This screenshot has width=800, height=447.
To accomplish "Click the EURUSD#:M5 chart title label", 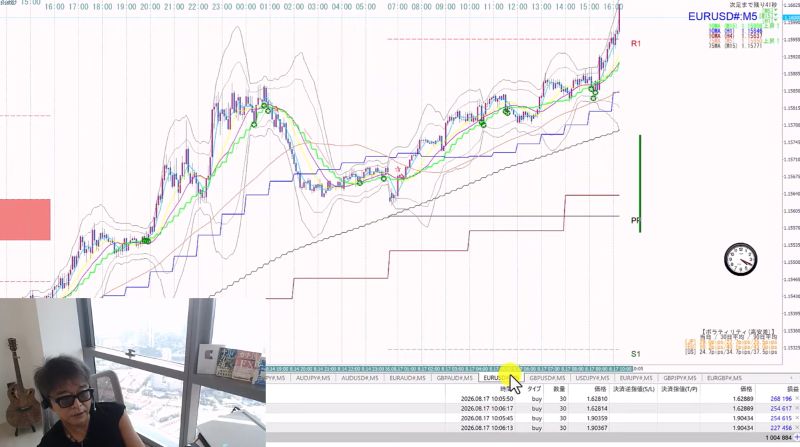I will pyautogui.click(x=722, y=16).
